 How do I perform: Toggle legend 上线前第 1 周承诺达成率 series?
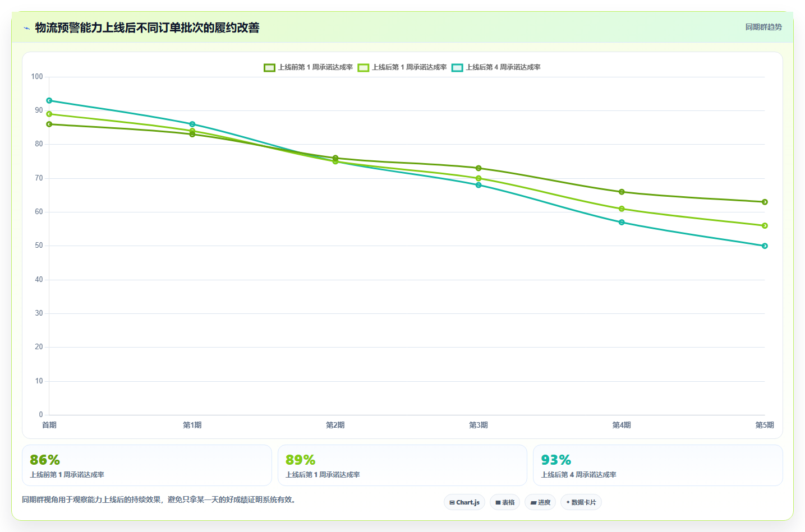308,67
